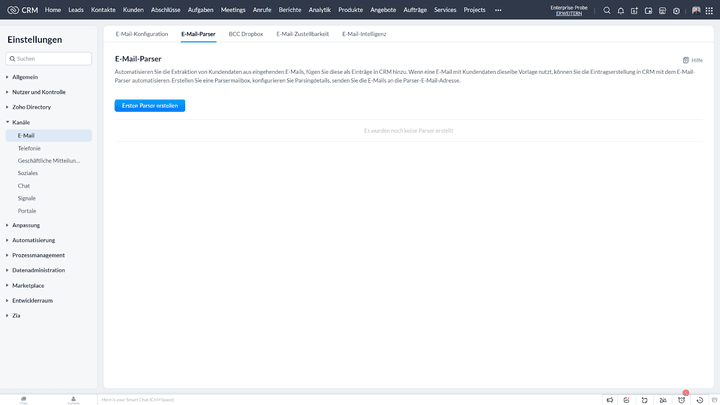720x405 pixels.
Task: Open the notifications bell
Action: pyautogui.click(x=621, y=11)
